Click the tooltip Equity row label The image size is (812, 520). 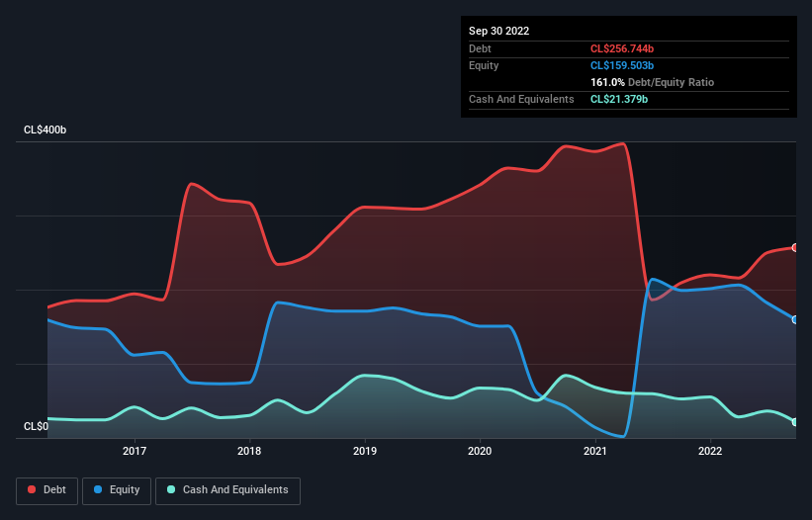pyautogui.click(x=484, y=65)
